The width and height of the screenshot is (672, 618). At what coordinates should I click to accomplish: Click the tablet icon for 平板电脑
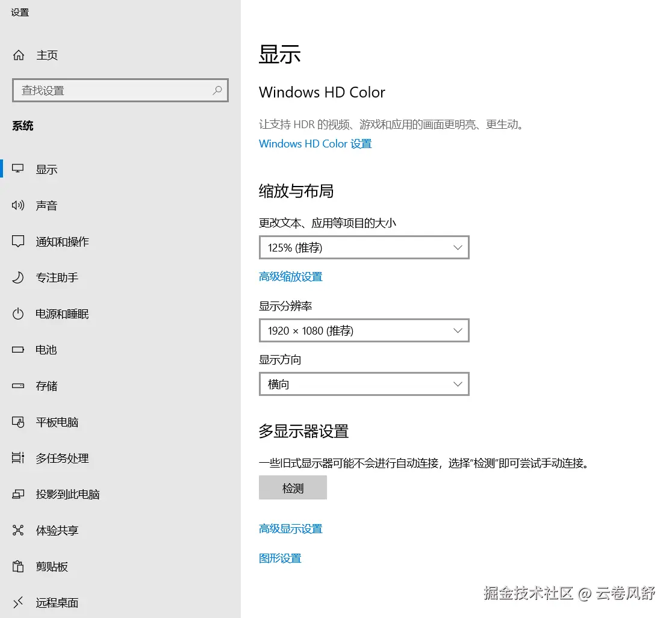click(18, 422)
